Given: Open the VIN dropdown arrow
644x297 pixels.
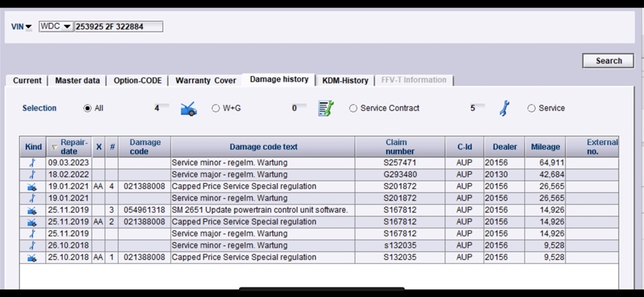Looking at the screenshot, I should pos(29,27).
